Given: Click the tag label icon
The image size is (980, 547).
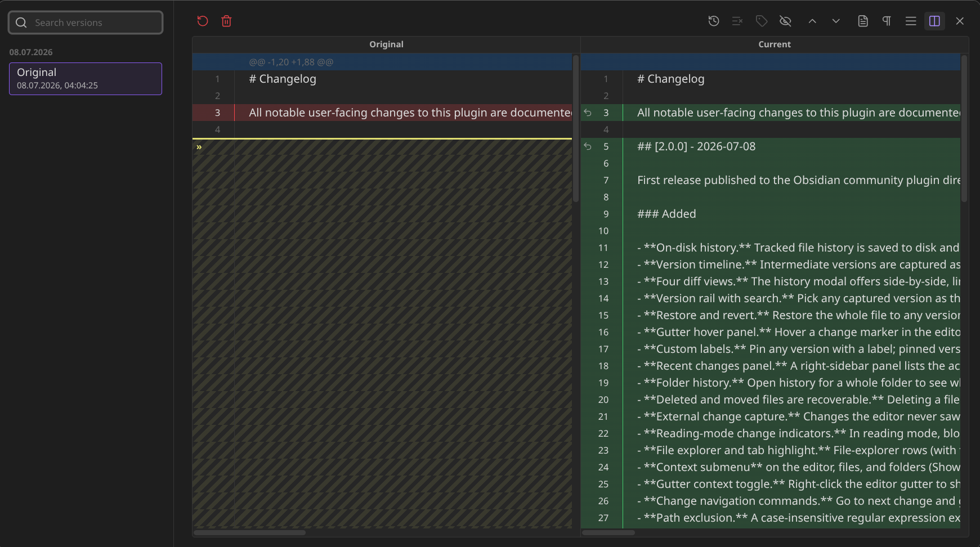Looking at the screenshot, I should pos(762,21).
